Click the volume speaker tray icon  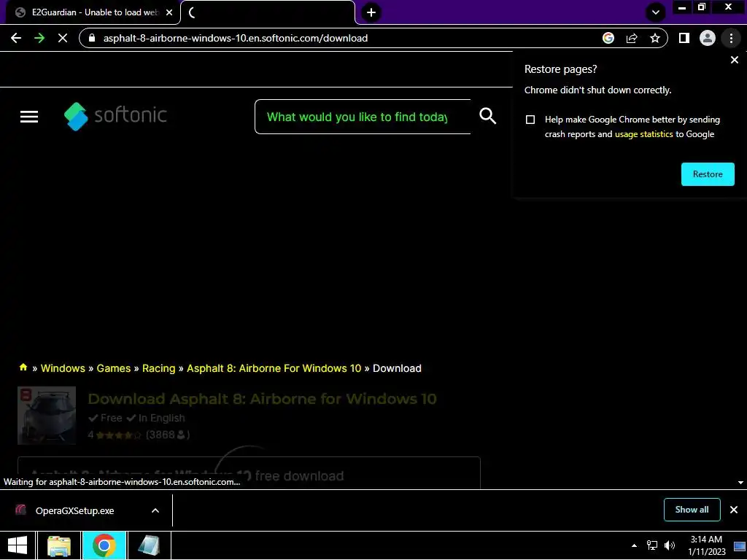click(x=670, y=545)
